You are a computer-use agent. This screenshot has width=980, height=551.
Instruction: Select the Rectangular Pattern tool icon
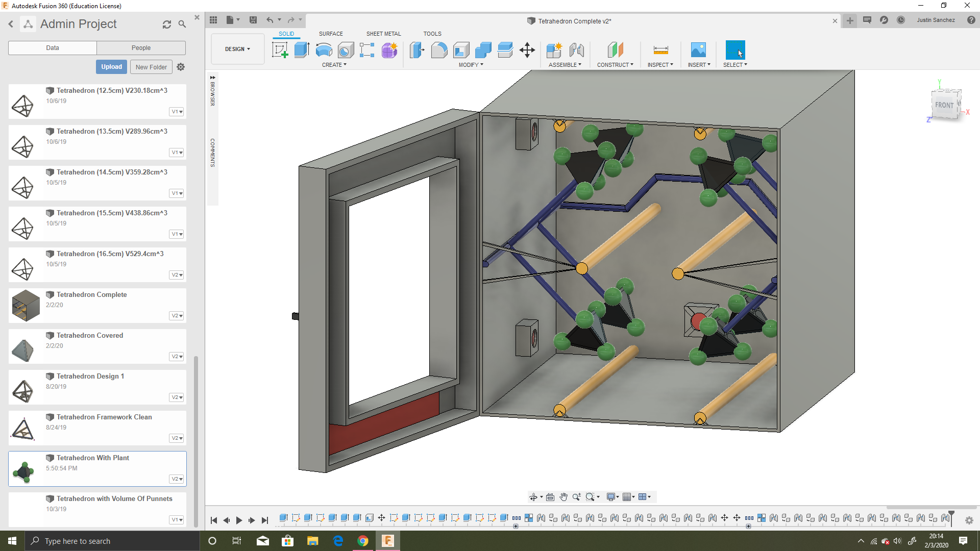(x=367, y=50)
